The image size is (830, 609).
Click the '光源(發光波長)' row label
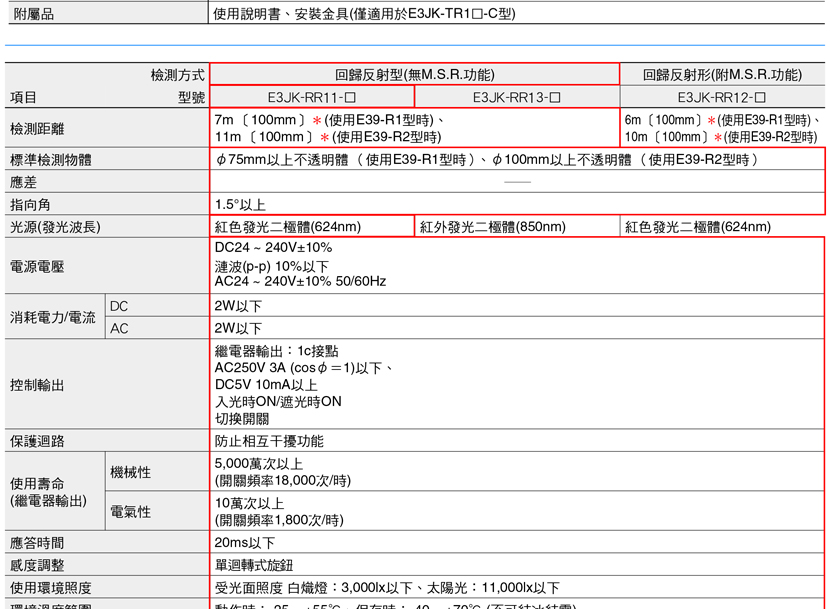[56, 227]
